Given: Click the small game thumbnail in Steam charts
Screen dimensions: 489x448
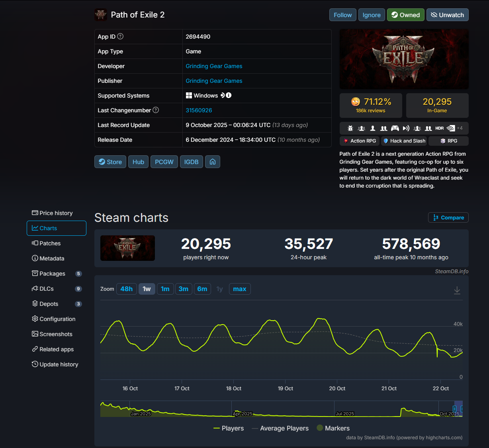Looking at the screenshot, I should tap(127, 248).
